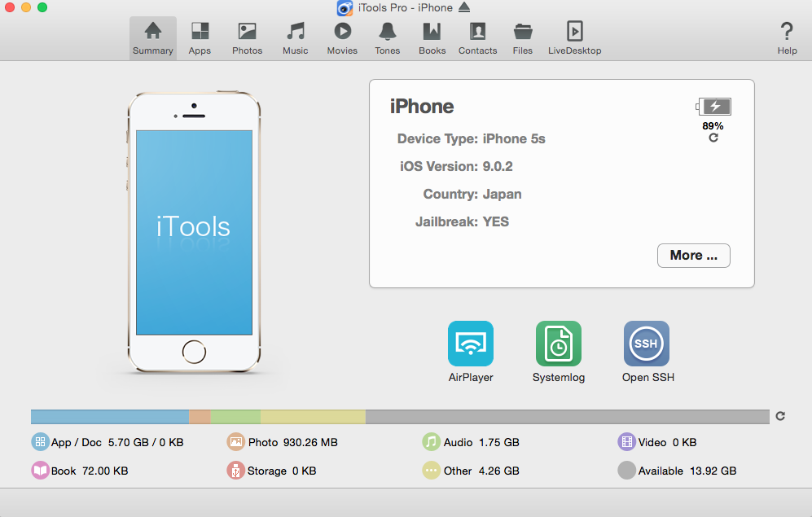
Task: Select the Tones bell tab
Action: tap(388, 38)
